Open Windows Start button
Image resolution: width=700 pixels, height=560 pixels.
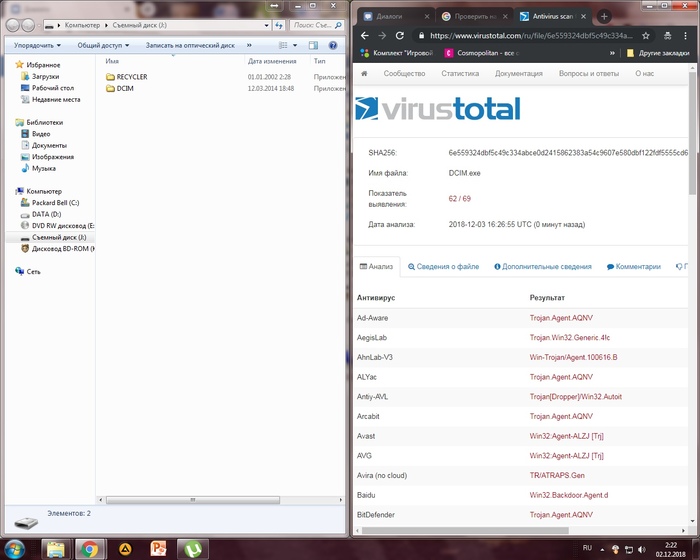[x=14, y=549]
